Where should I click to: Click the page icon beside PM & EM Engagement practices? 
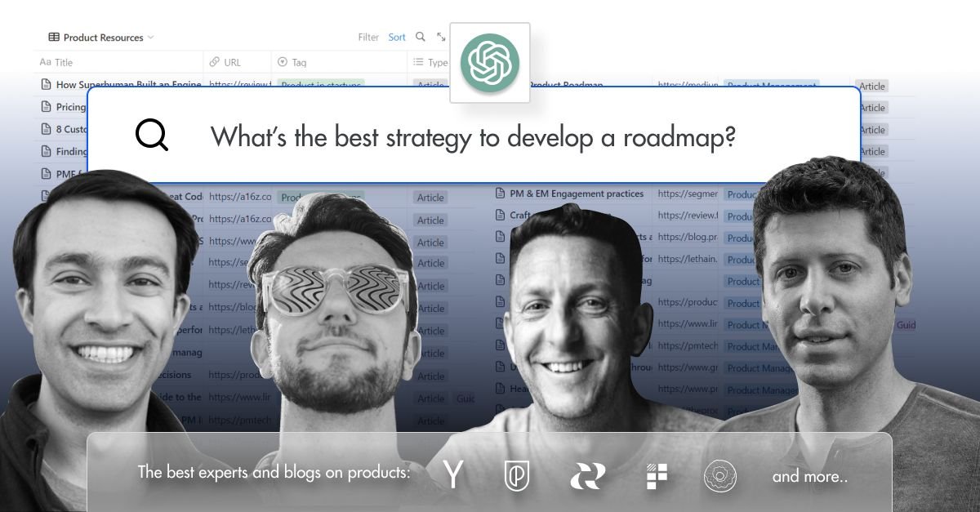(x=500, y=194)
